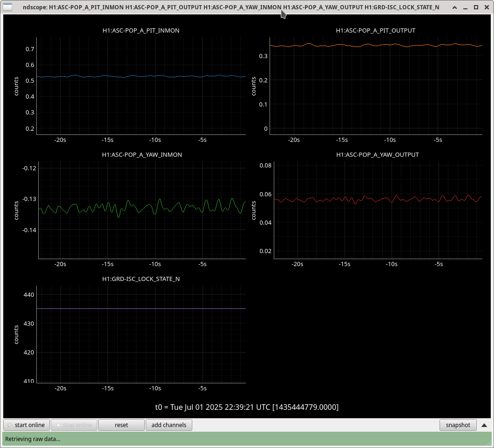The width and height of the screenshot is (494, 448).
Task: Click the 0.7 y-axis tick on PIT_INMON plot
Action: (x=30, y=49)
